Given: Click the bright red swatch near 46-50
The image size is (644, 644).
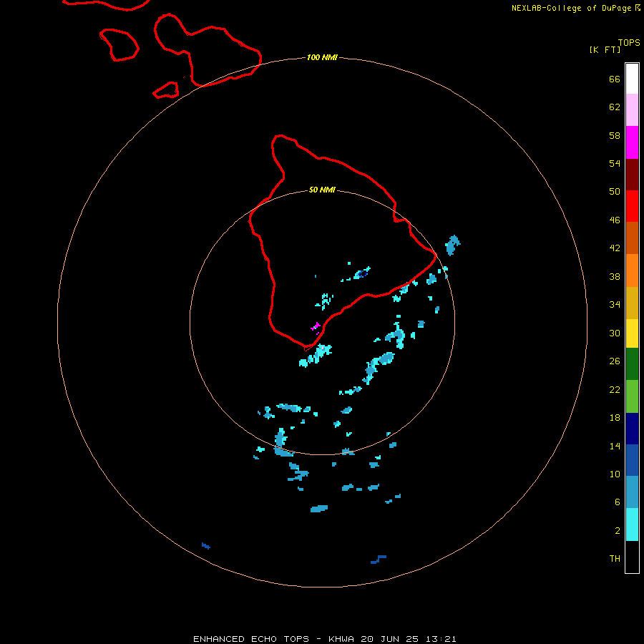Looking at the screenshot, I should tap(632, 206).
